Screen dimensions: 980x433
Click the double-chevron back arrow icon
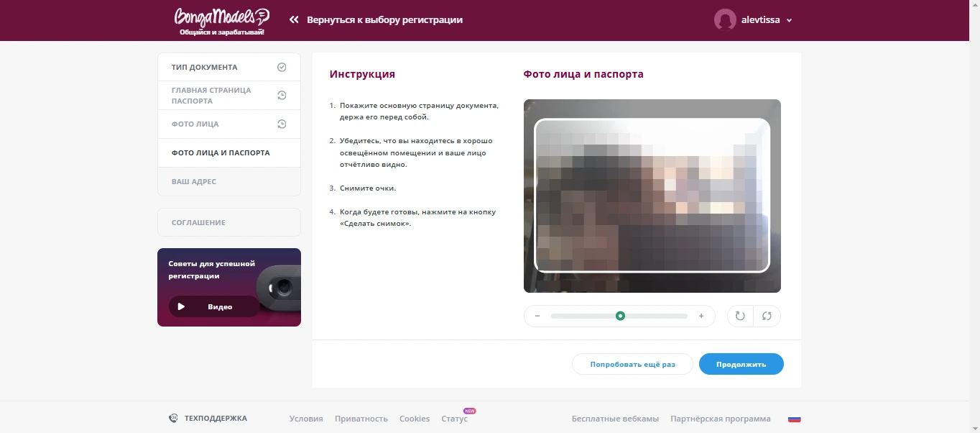(294, 20)
